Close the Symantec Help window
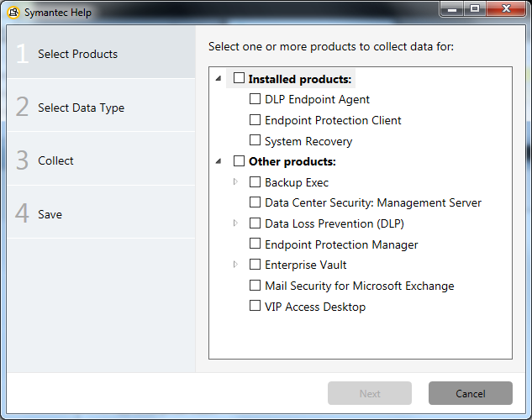 pos(506,8)
